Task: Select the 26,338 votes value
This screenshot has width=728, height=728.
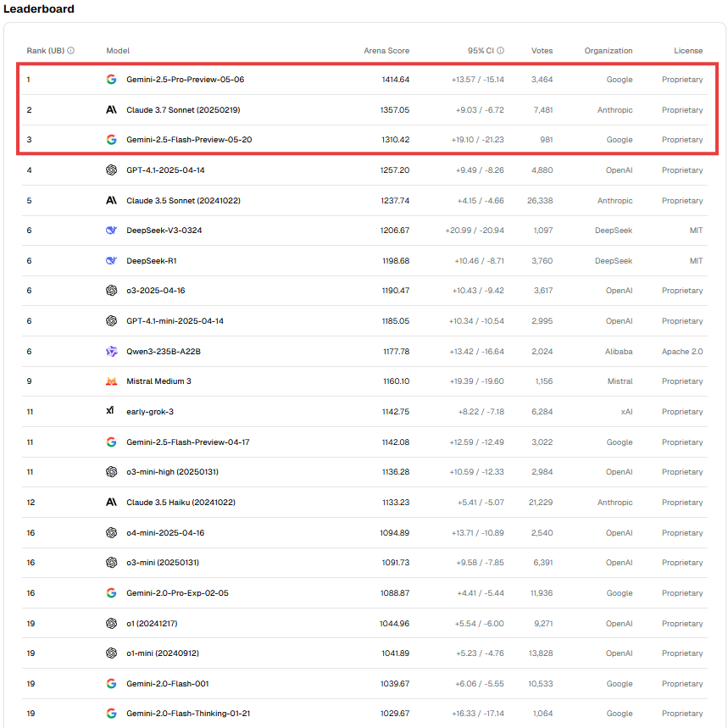Action: coord(540,201)
